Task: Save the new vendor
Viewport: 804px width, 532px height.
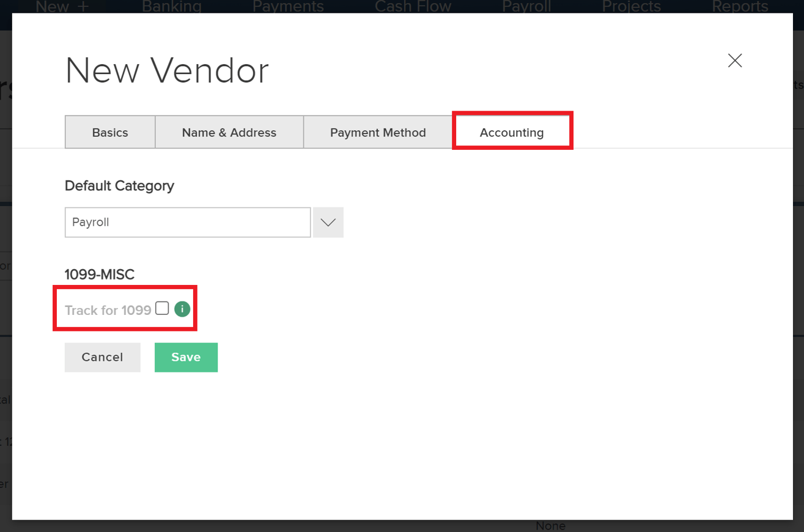Action: coord(186,357)
